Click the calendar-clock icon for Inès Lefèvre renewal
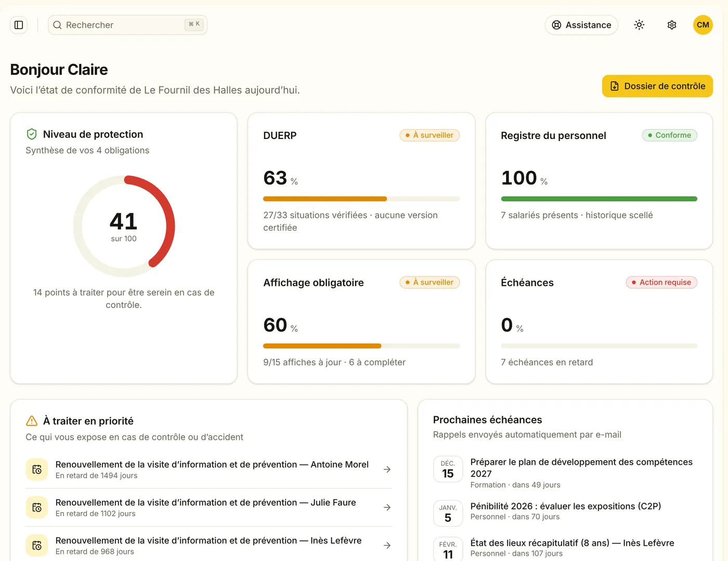 click(37, 545)
